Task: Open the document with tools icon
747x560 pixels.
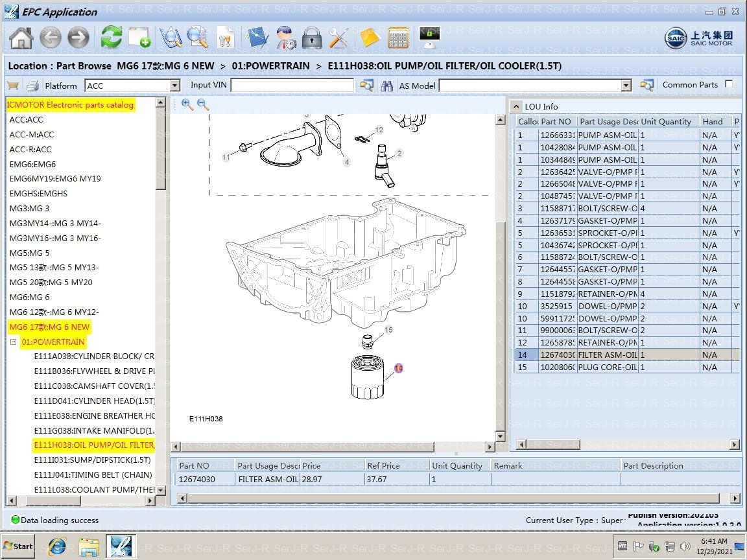Action: tap(226, 38)
